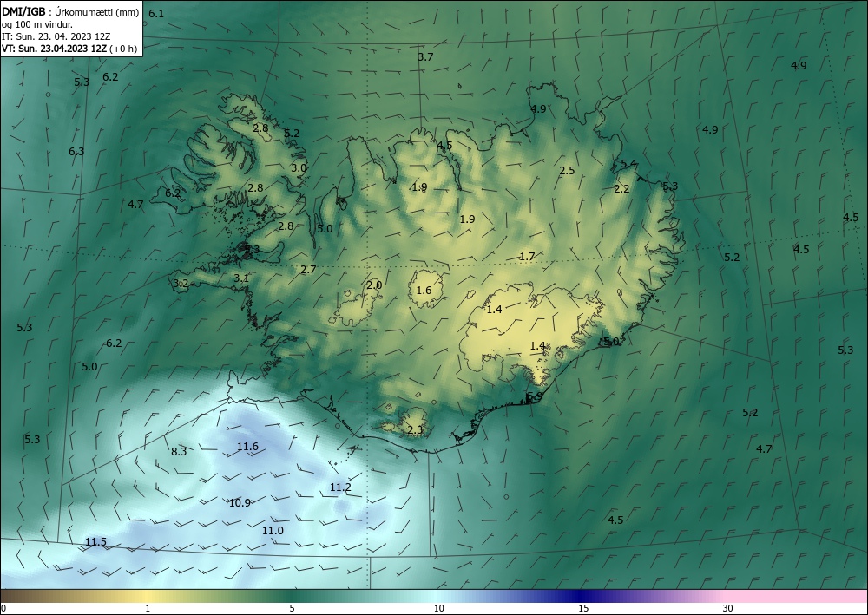Click the colorbar label 30
This screenshot has height=615, width=868.
728,608
